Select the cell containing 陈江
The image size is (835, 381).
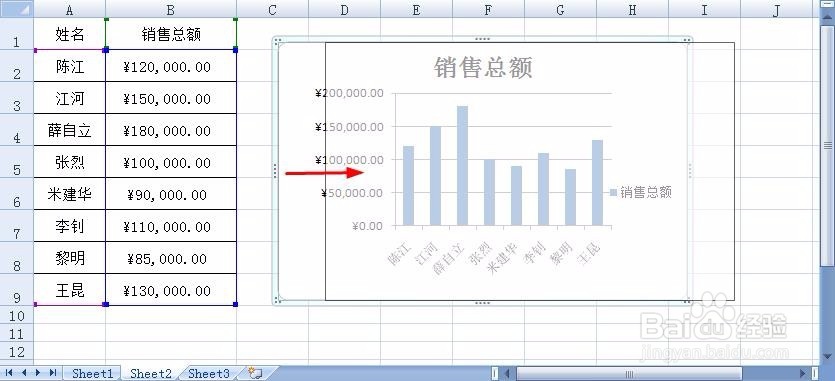click(x=70, y=66)
